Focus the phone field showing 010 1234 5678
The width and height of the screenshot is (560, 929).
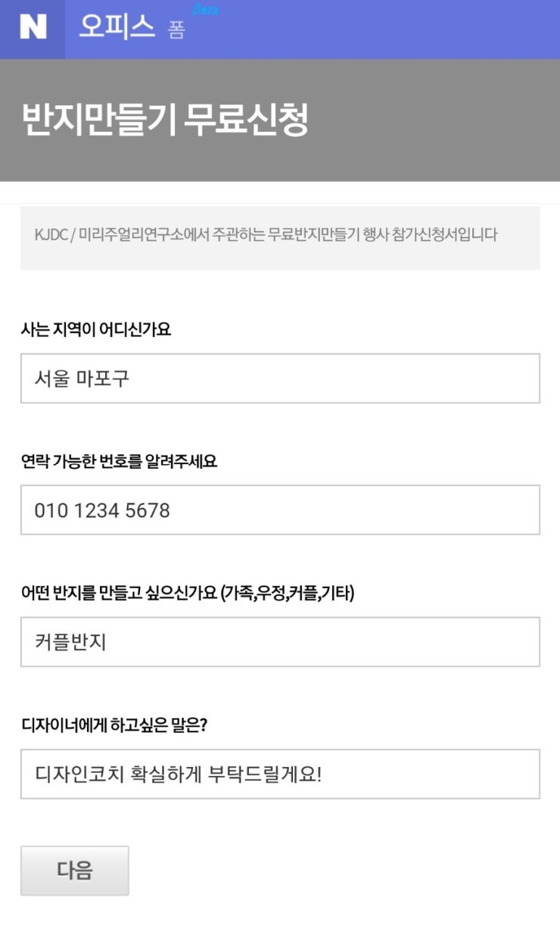pos(280,510)
